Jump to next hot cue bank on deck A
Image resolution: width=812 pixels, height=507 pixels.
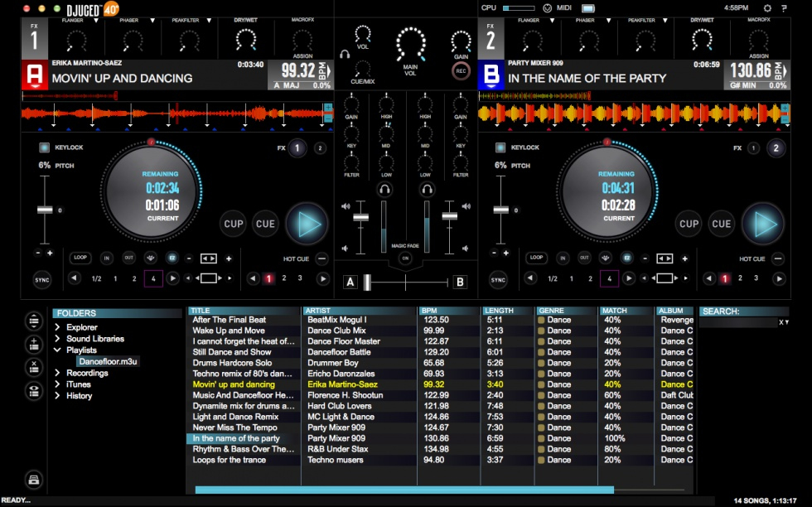(322, 278)
